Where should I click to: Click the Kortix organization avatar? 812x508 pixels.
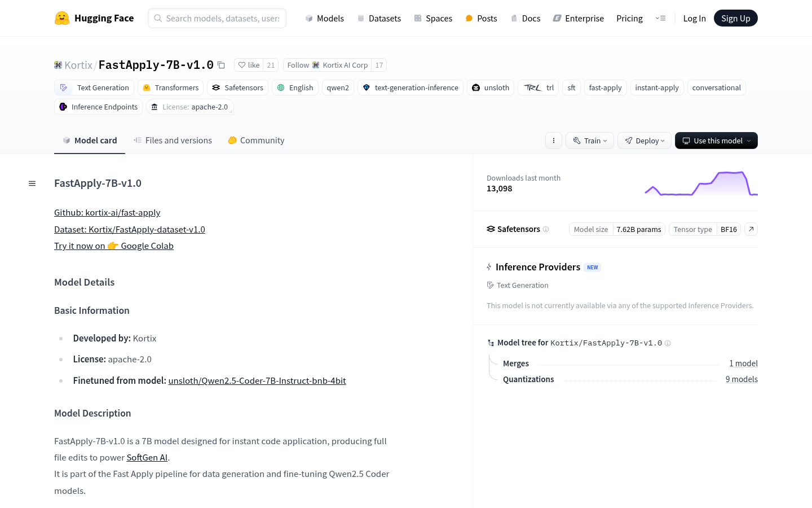tap(58, 64)
